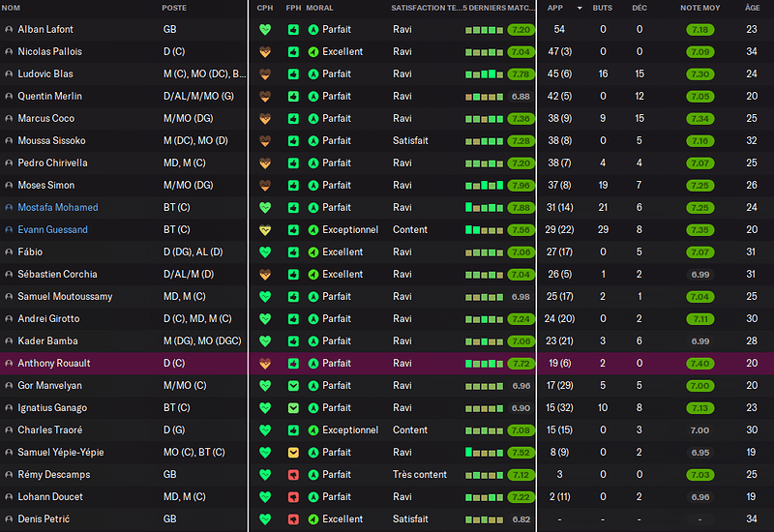Open the APP column sort dropdown arrow

pyautogui.click(x=580, y=8)
